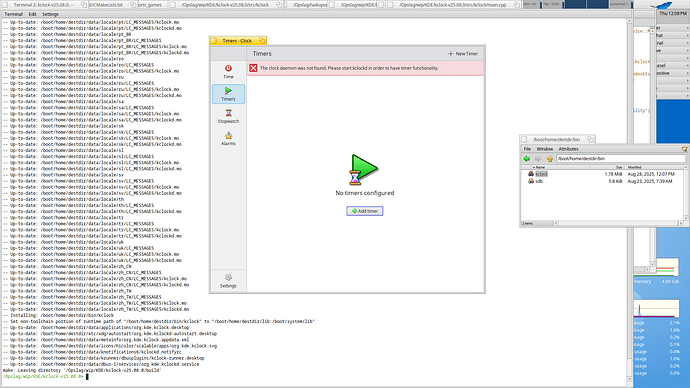Sort by the Name column header

tap(559, 168)
